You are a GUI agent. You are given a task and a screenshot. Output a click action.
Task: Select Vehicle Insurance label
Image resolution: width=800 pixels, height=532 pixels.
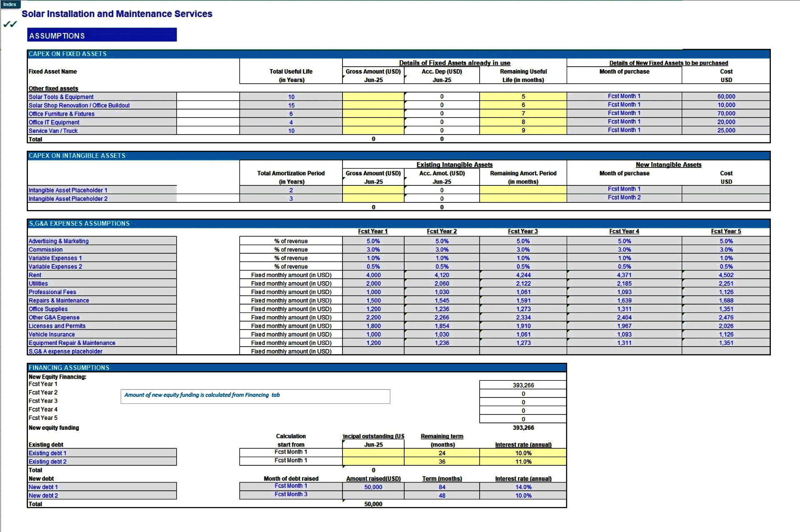pos(102,334)
